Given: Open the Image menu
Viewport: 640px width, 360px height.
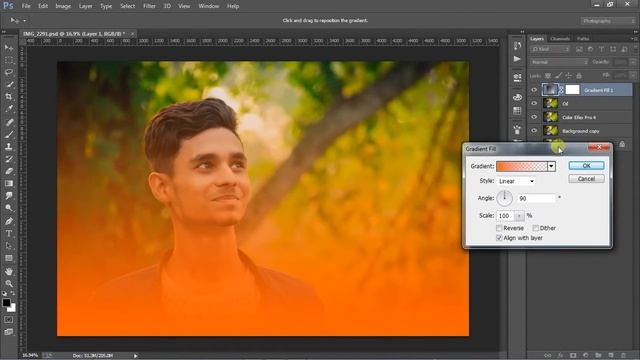Looking at the screenshot, I should pyautogui.click(x=63, y=6).
